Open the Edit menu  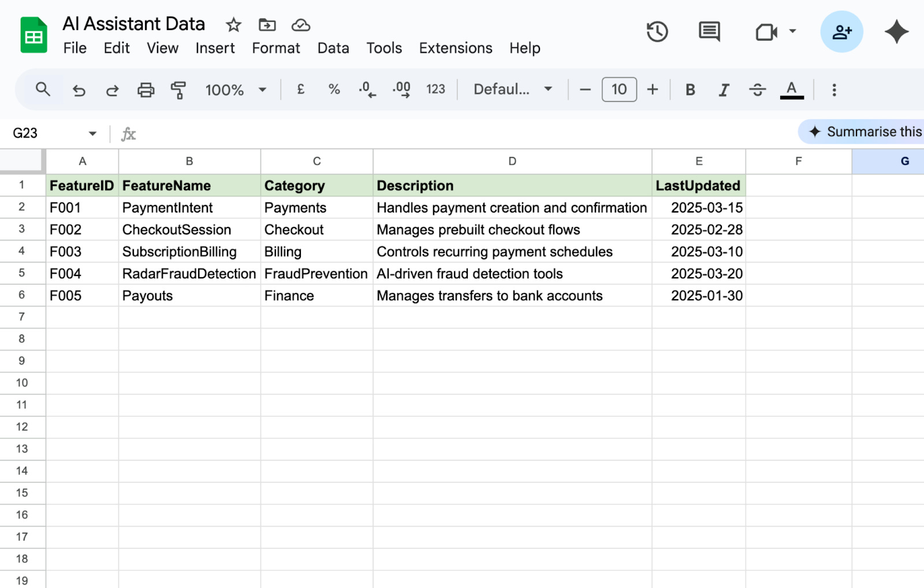[117, 48]
